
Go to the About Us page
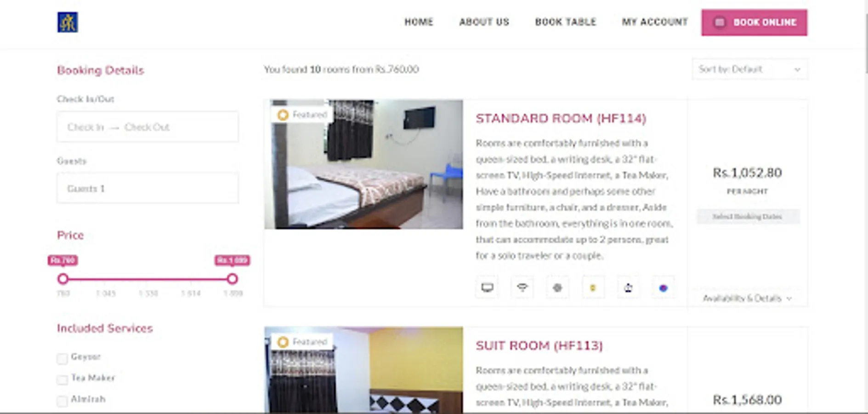pyautogui.click(x=484, y=22)
